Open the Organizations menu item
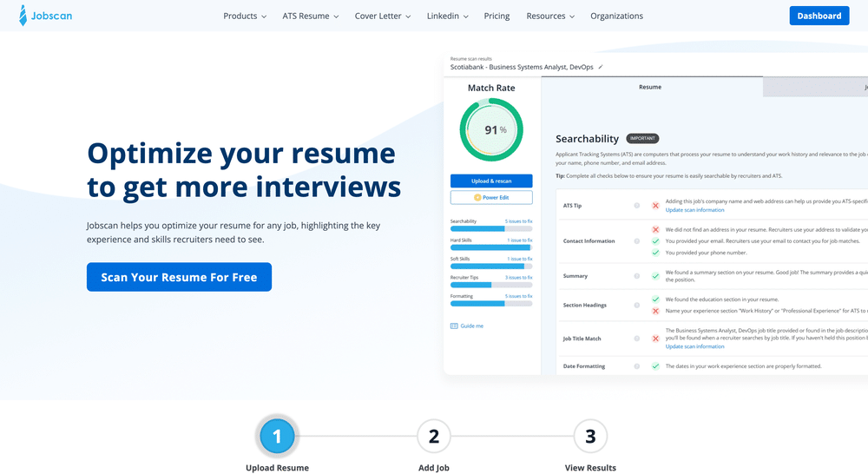Screen dimensions: 868x474 pyautogui.click(x=616, y=16)
